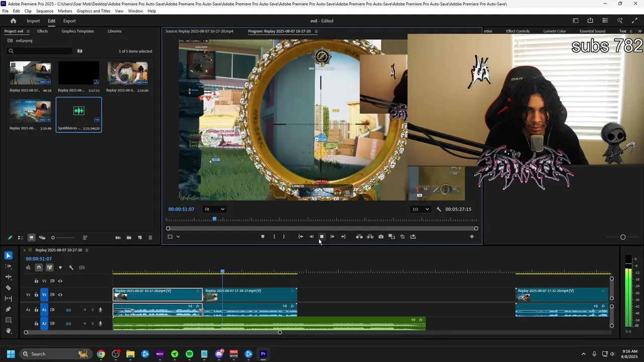Viewport: 644px width, 362px height.
Task: Open the File menu
Action: [5, 11]
